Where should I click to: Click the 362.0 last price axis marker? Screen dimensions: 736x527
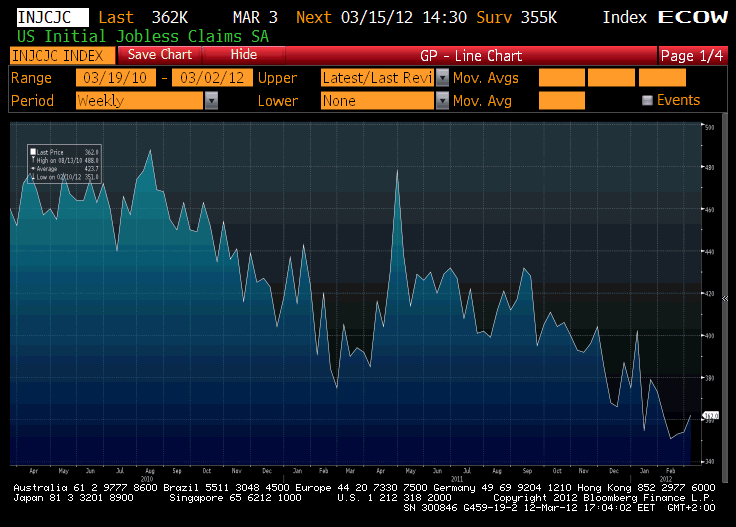(x=711, y=415)
